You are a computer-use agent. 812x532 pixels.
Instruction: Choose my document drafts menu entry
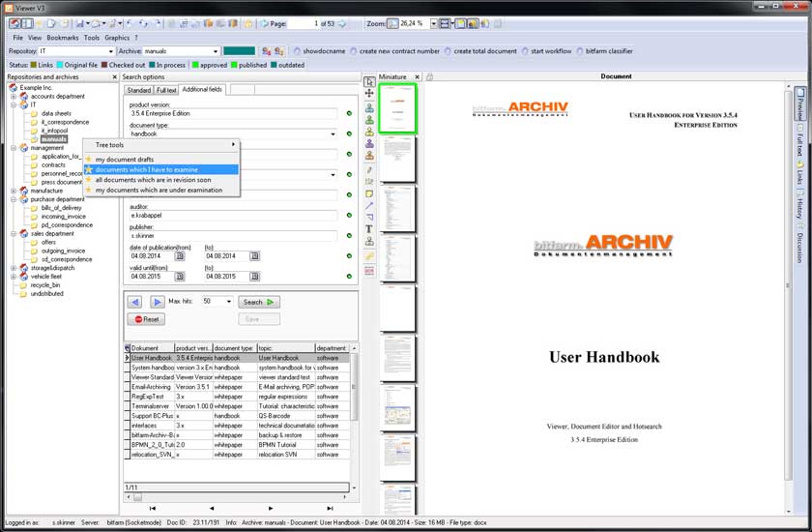point(161,160)
